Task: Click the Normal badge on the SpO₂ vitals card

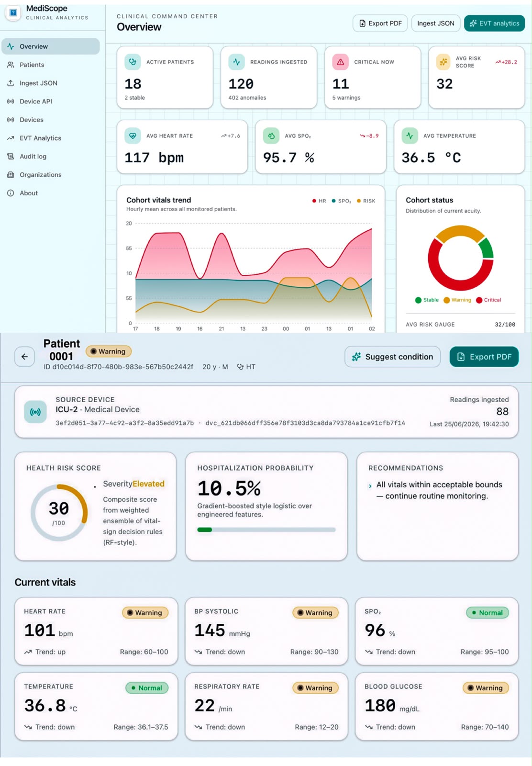Action: [487, 613]
